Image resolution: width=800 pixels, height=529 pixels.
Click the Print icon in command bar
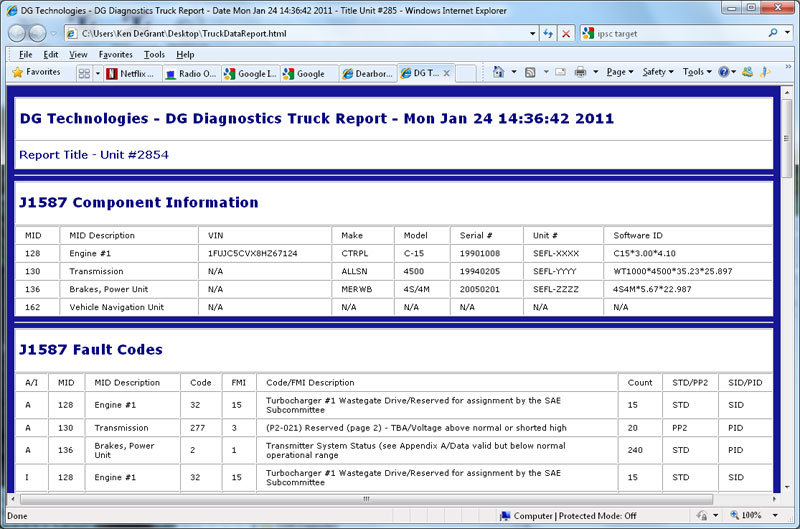[580, 72]
